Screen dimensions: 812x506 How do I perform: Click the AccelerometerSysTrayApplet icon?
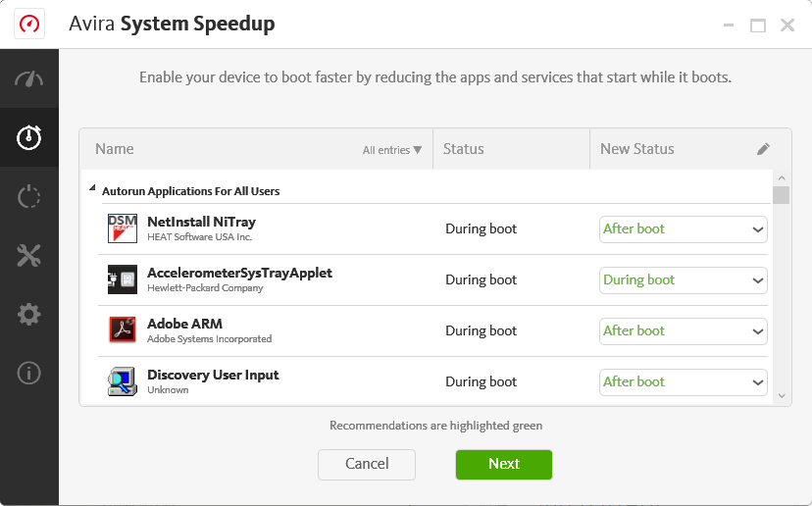123,279
